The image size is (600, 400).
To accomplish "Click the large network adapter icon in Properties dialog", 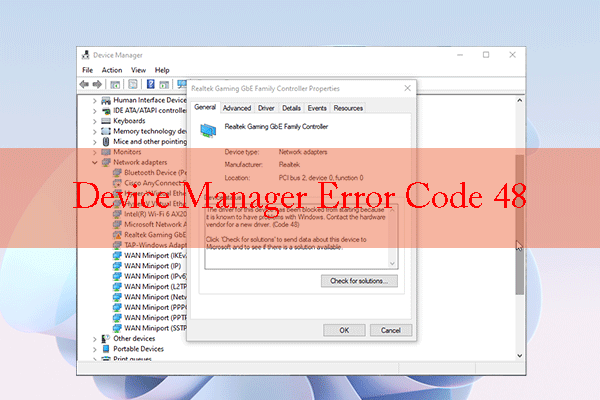I will (x=208, y=130).
